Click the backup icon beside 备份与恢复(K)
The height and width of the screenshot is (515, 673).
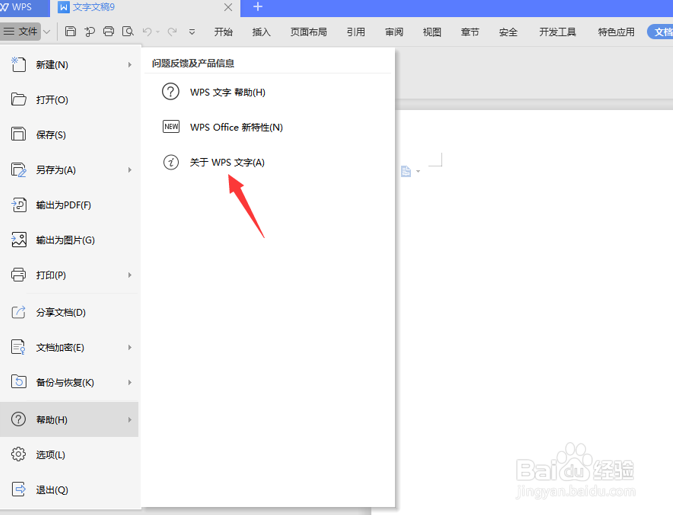click(x=18, y=382)
